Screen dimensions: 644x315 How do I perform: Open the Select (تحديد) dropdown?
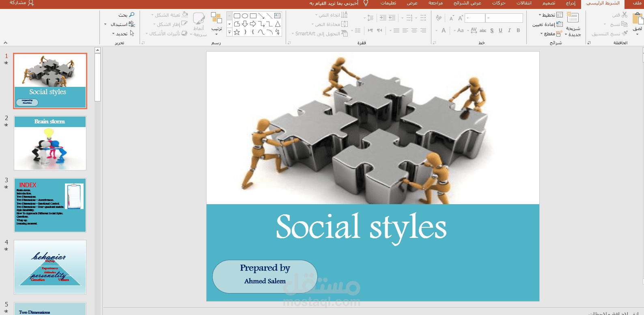(123, 34)
